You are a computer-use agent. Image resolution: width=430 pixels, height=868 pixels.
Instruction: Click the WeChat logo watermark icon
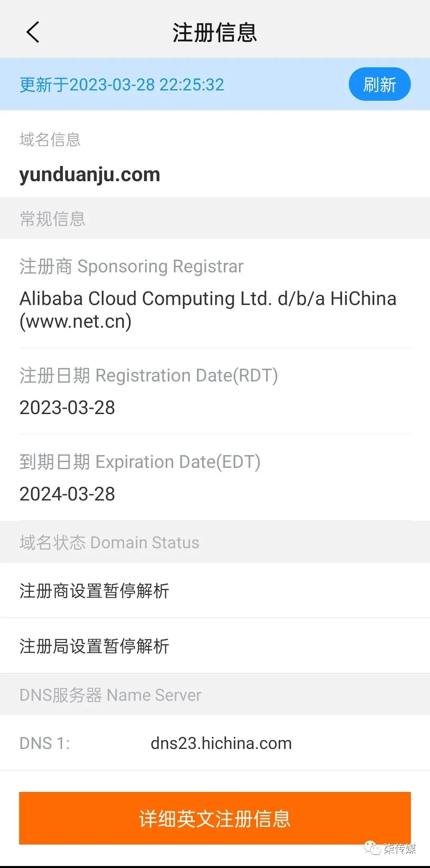[x=373, y=848]
